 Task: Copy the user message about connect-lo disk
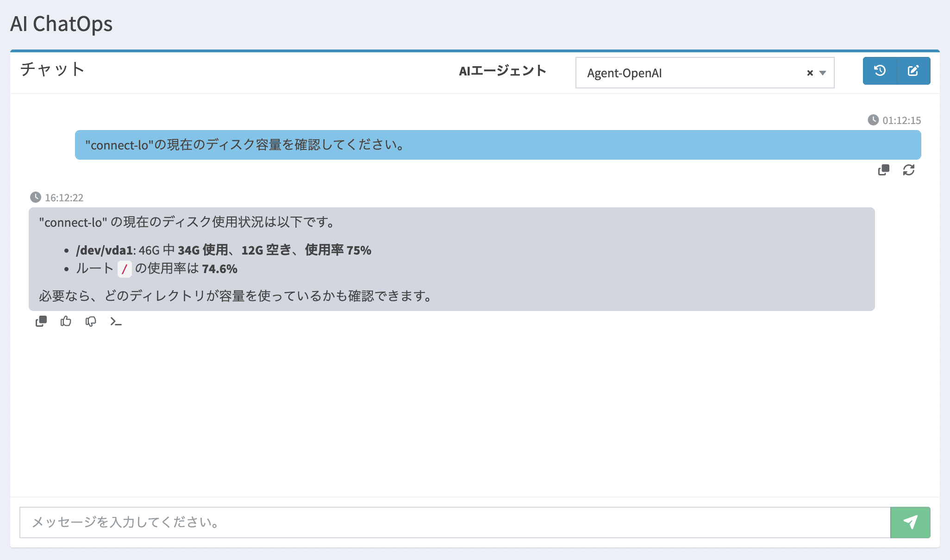point(884,170)
